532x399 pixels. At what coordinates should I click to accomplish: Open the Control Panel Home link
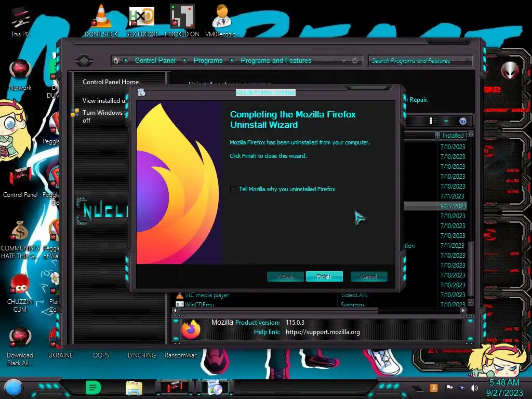[x=111, y=82]
